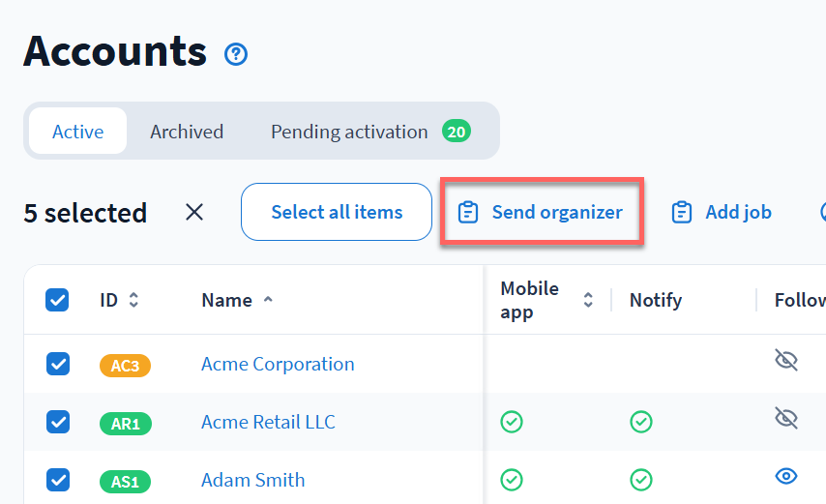The height and width of the screenshot is (504, 826).
Task: Deselect the Acme Retail LLC checkbox
Action: (58, 422)
